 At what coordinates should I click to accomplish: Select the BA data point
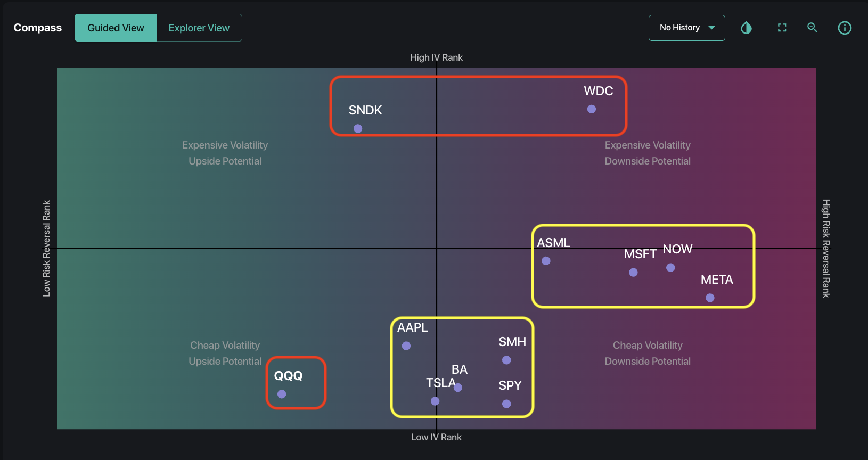coord(458,388)
